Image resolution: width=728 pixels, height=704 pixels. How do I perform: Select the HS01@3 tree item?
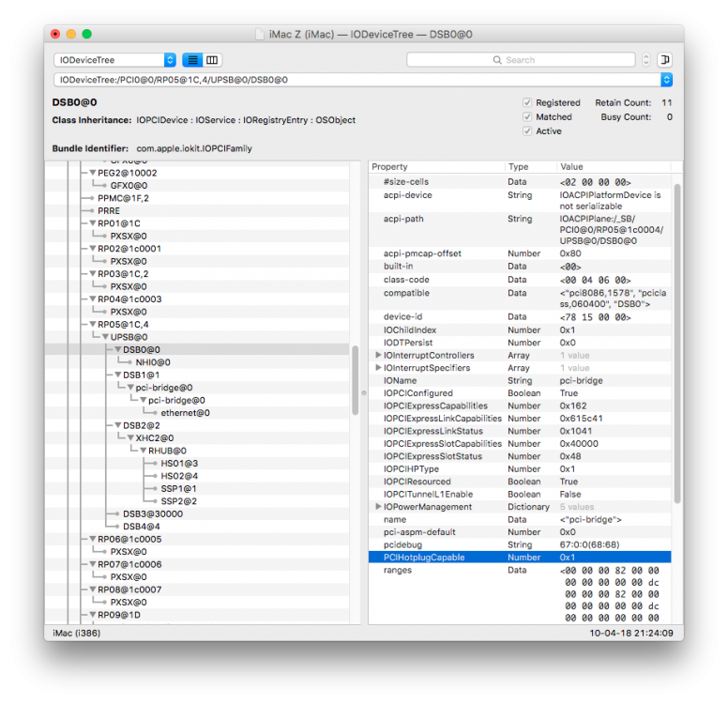pos(179,464)
